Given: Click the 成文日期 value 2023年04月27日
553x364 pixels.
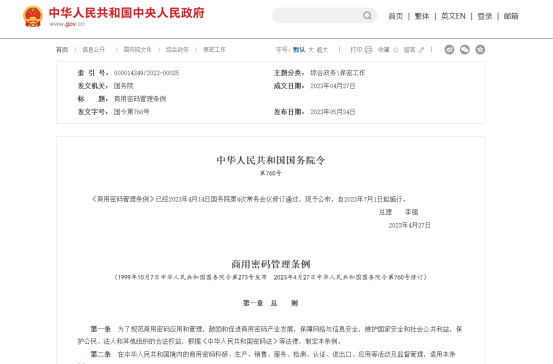Looking at the screenshot, I should point(333,86).
